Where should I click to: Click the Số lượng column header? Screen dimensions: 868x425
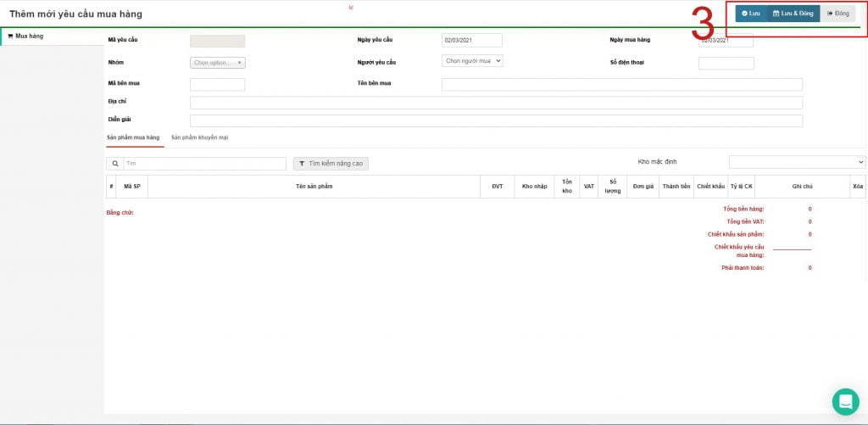click(x=613, y=187)
